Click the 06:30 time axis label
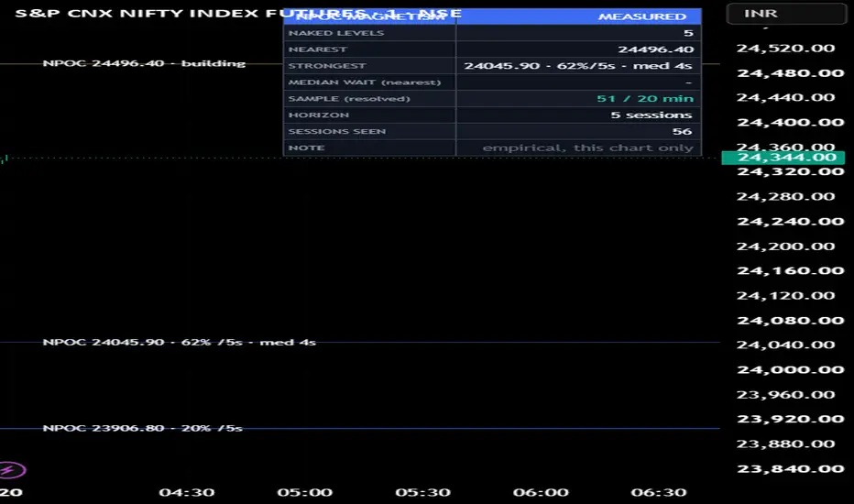This screenshot has width=854, height=504. 659,493
